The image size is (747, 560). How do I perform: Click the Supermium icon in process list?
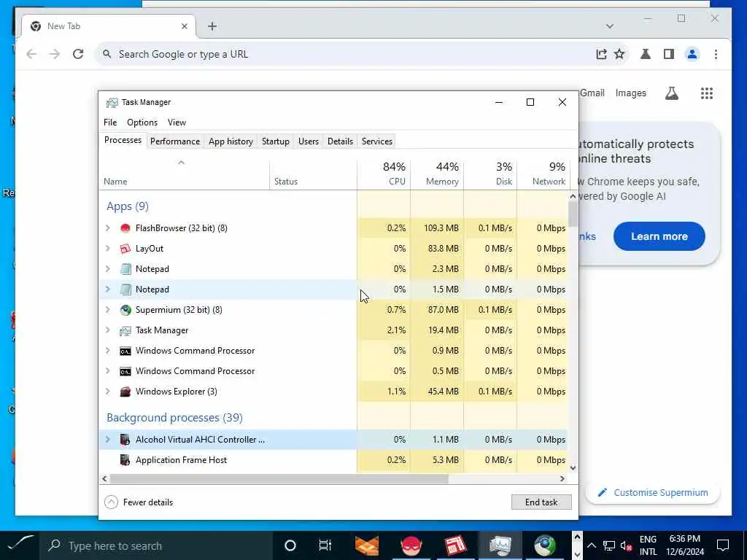pyautogui.click(x=125, y=310)
